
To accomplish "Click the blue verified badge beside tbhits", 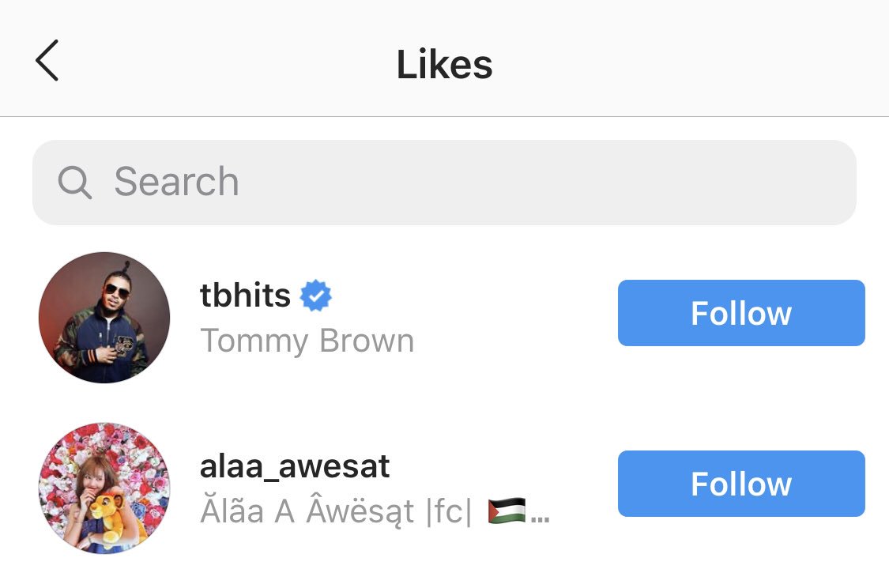I will [x=316, y=296].
